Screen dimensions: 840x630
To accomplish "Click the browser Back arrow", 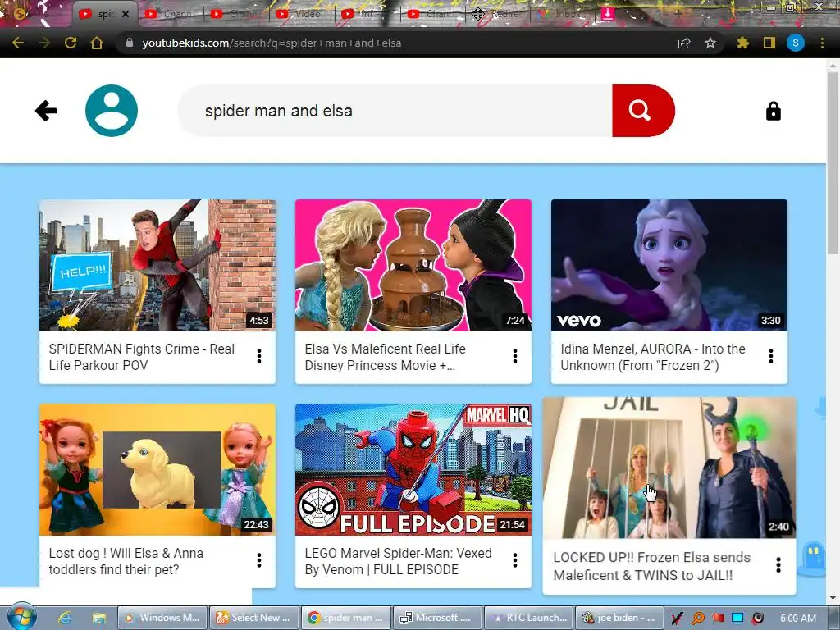I will (18, 43).
